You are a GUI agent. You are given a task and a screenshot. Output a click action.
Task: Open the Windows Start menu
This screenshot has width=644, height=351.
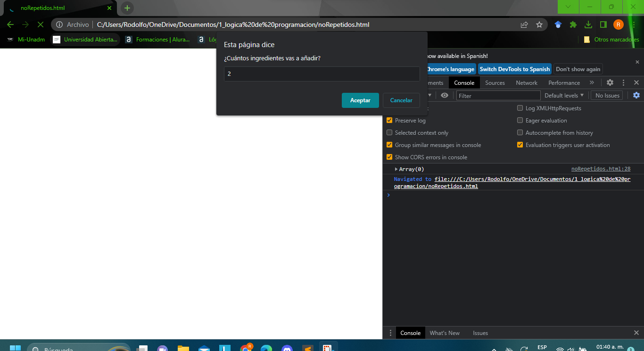point(15,348)
